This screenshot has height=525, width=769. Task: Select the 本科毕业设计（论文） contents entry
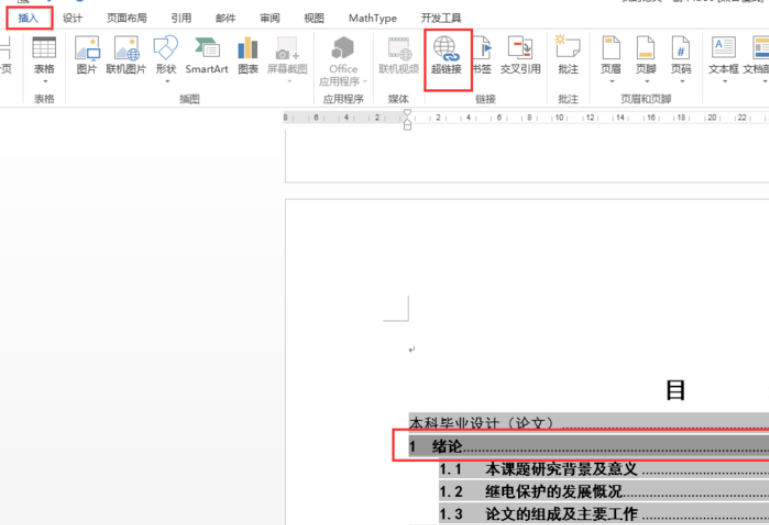point(589,422)
